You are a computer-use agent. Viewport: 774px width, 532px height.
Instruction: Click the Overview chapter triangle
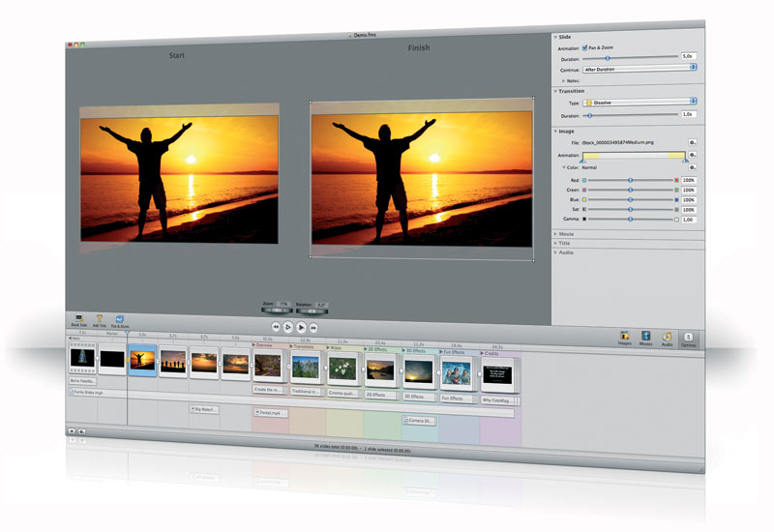coord(254,345)
